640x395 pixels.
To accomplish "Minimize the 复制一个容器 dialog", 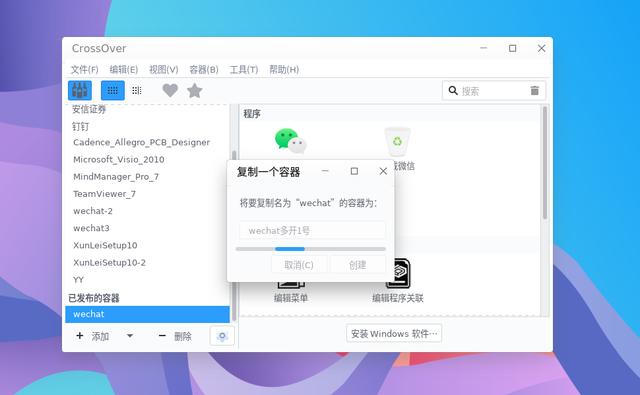I will point(325,171).
